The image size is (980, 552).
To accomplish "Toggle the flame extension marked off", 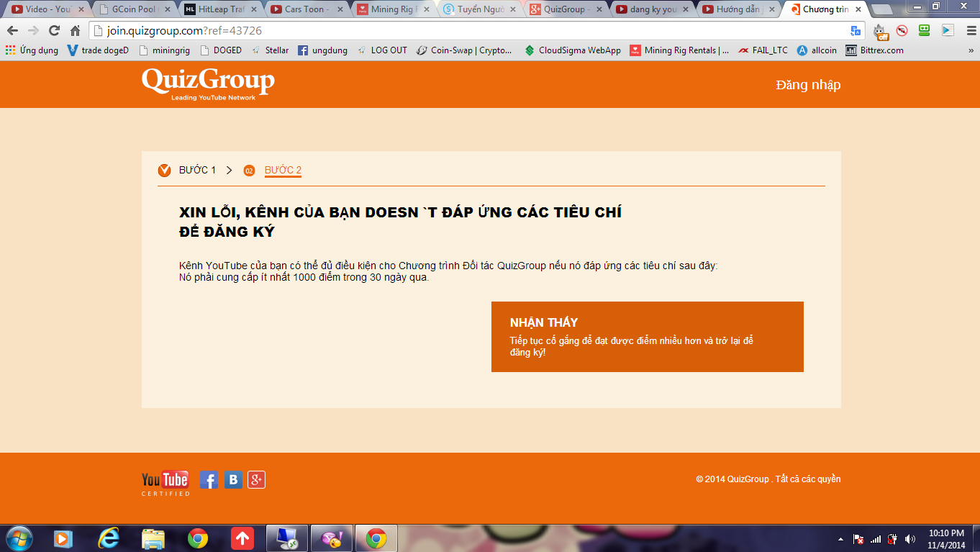I will (x=881, y=31).
